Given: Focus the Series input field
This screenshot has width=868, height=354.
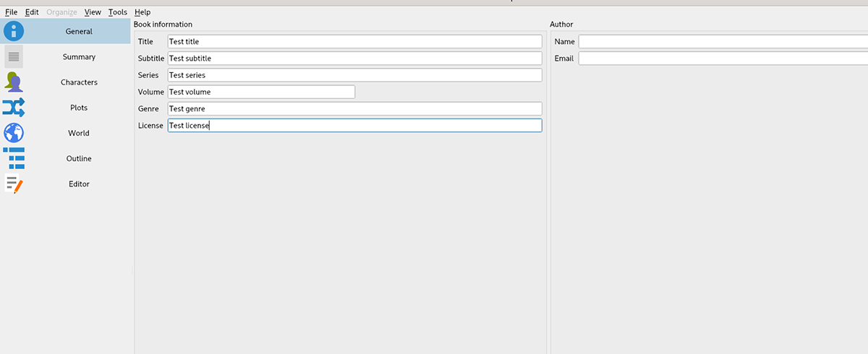Looking at the screenshot, I should point(354,75).
